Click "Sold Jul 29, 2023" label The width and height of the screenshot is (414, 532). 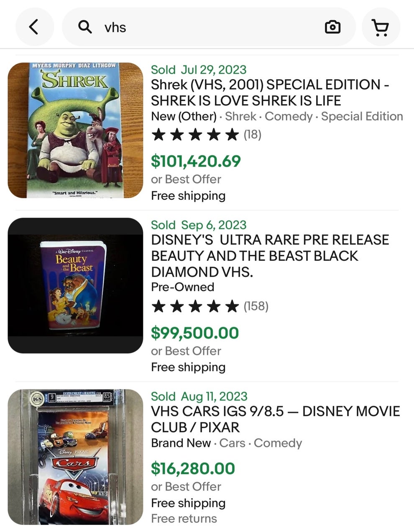click(199, 69)
